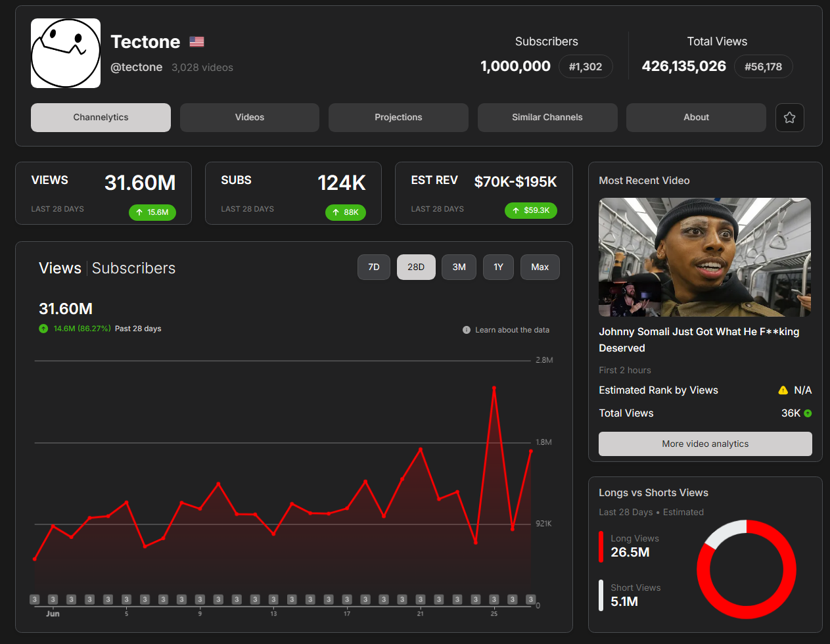Click the green arrow icon beside 14.6M
The height and width of the screenshot is (644, 830).
(43, 329)
